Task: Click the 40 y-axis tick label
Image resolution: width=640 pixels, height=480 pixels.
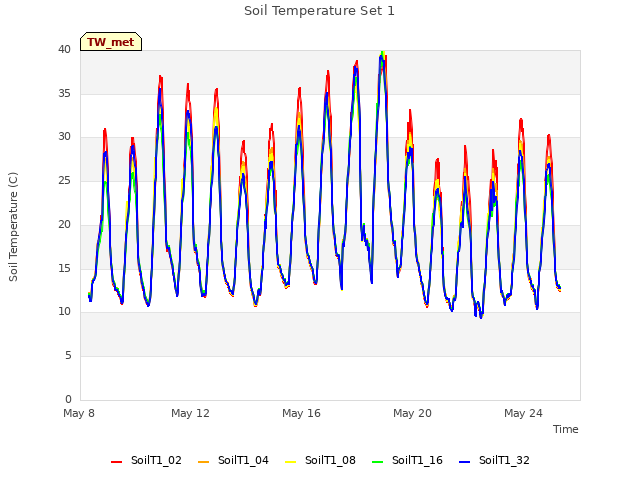Action: pyautogui.click(x=64, y=50)
